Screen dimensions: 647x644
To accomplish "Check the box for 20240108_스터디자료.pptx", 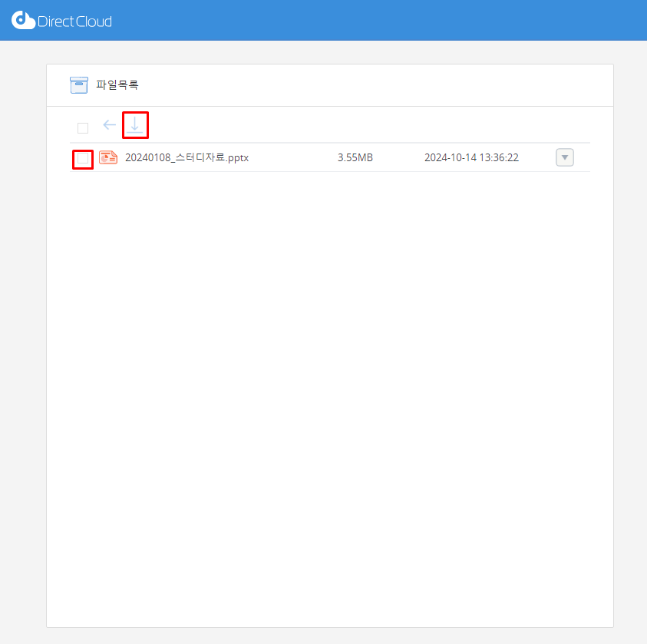I will pyautogui.click(x=83, y=158).
